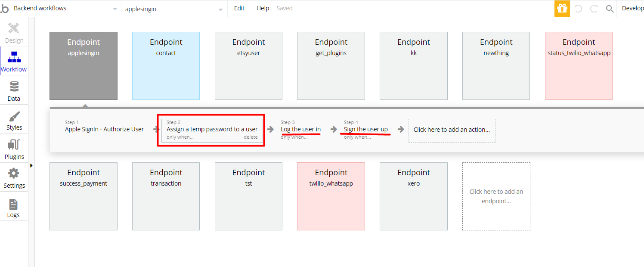
Task: Open the Help menu
Action: pyautogui.click(x=263, y=8)
